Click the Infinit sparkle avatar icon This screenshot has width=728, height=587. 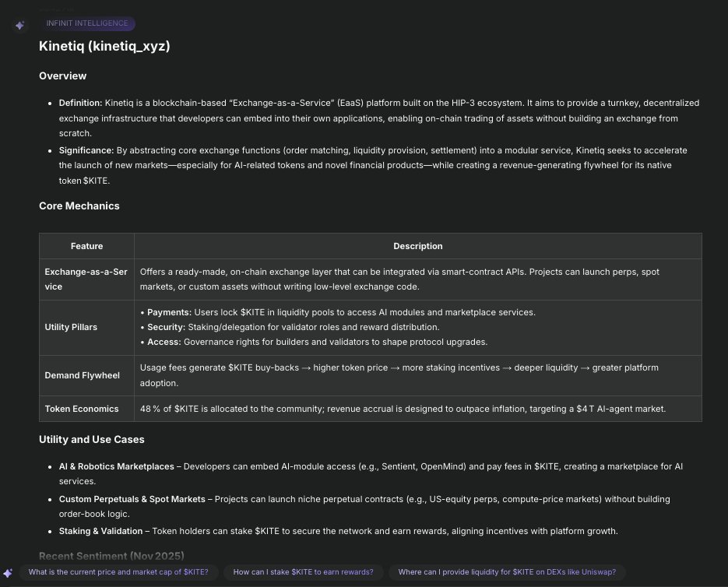coord(19,25)
